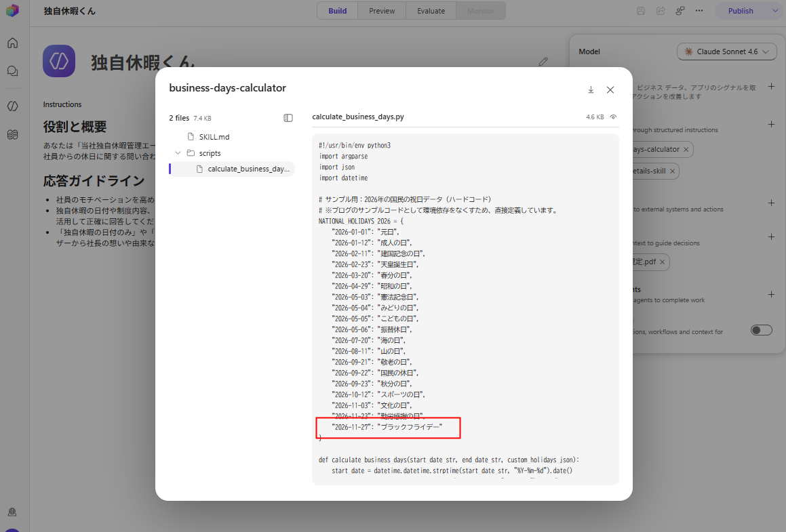Add tool via plus next to external systems
This screenshot has height=532, width=786.
pos(771,203)
